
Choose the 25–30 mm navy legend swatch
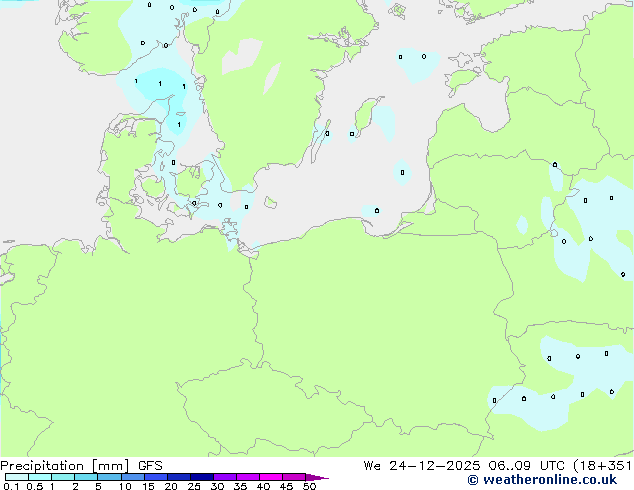[201, 477]
